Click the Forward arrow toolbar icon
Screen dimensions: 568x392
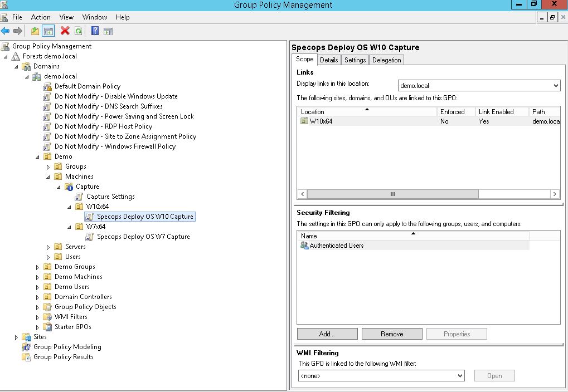pyautogui.click(x=17, y=31)
